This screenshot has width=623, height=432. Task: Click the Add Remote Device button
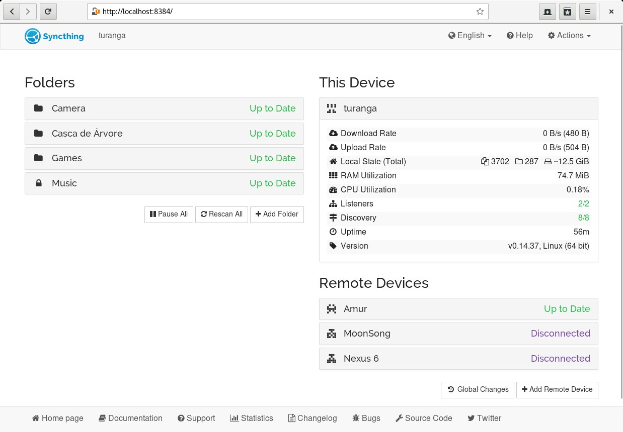pos(557,389)
